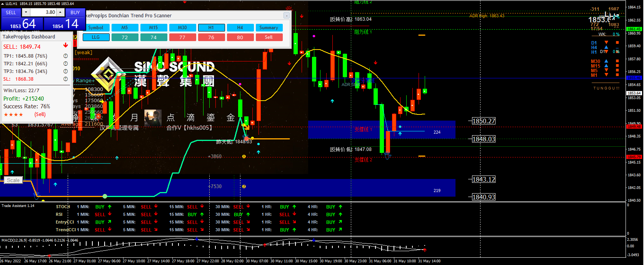
Task: Select the M5 timeframe button in the scanner
Action: [x=125, y=28]
